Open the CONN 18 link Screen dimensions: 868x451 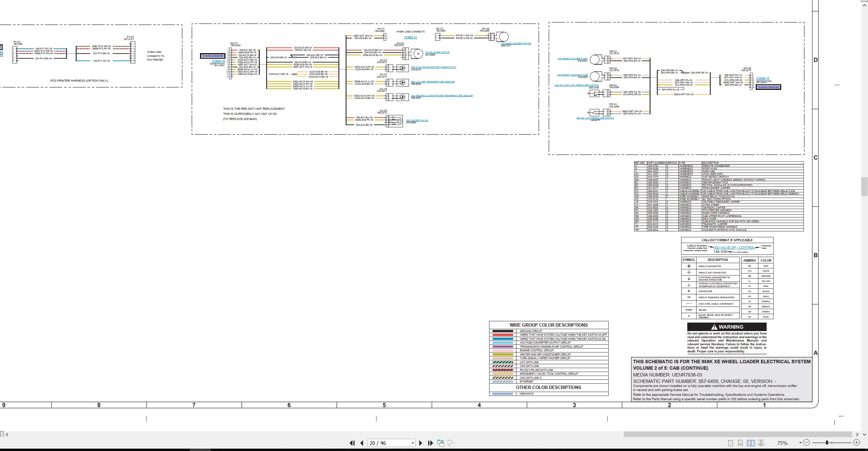point(218,61)
